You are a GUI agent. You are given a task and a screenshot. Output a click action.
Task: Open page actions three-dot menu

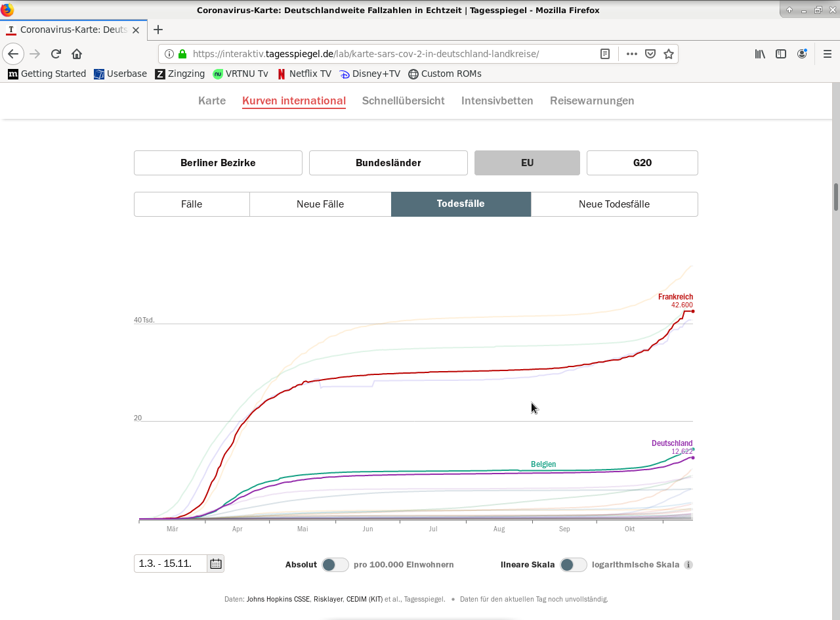[x=631, y=54]
